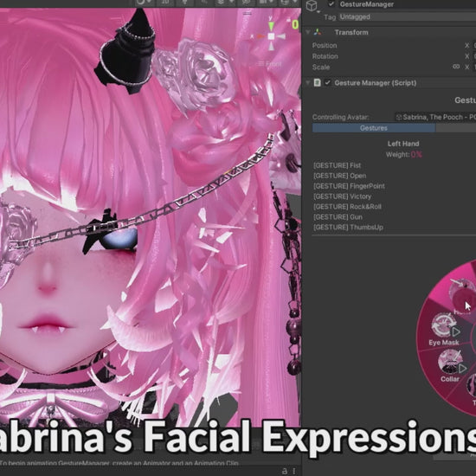Viewport: 476px width, 476px height.
Task: Disable the Gesture Manager (Script) checkbox
Action: pyautogui.click(x=327, y=82)
